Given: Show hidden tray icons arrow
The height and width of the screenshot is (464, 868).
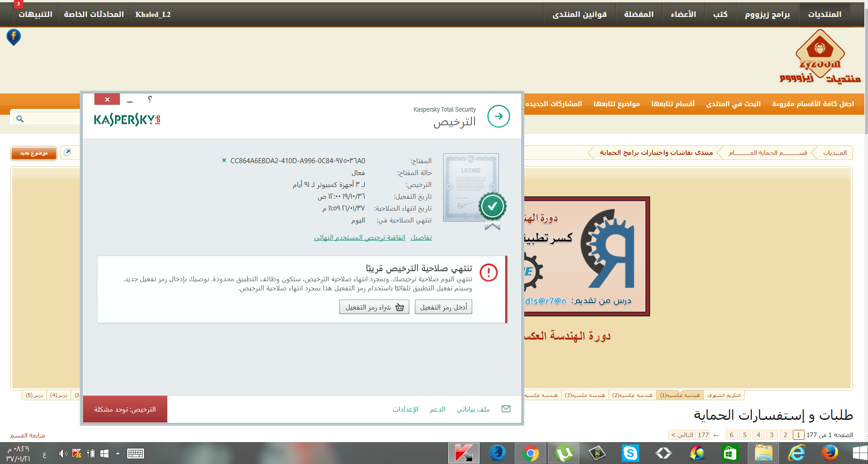Looking at the screenshot, I should (x=118, y=454).
